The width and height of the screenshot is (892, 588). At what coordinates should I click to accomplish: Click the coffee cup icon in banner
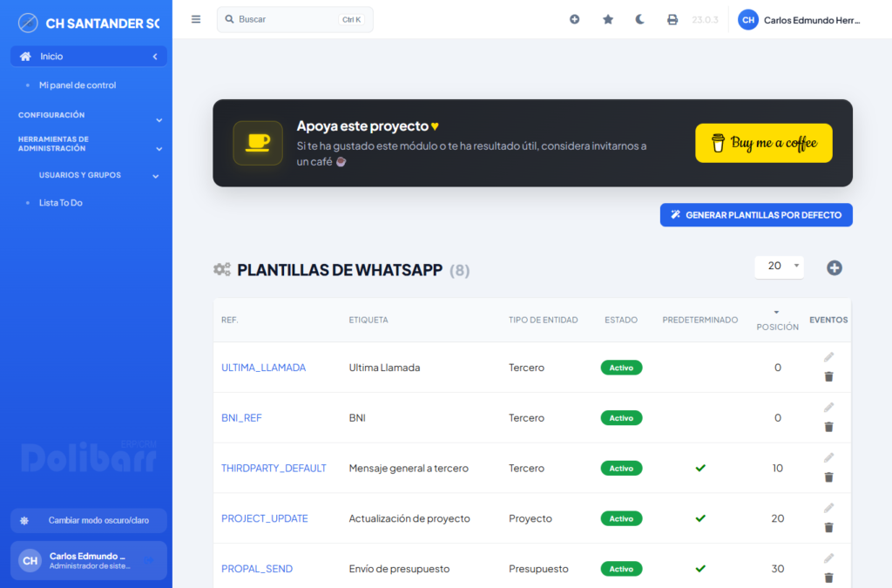tap(258, 143)
